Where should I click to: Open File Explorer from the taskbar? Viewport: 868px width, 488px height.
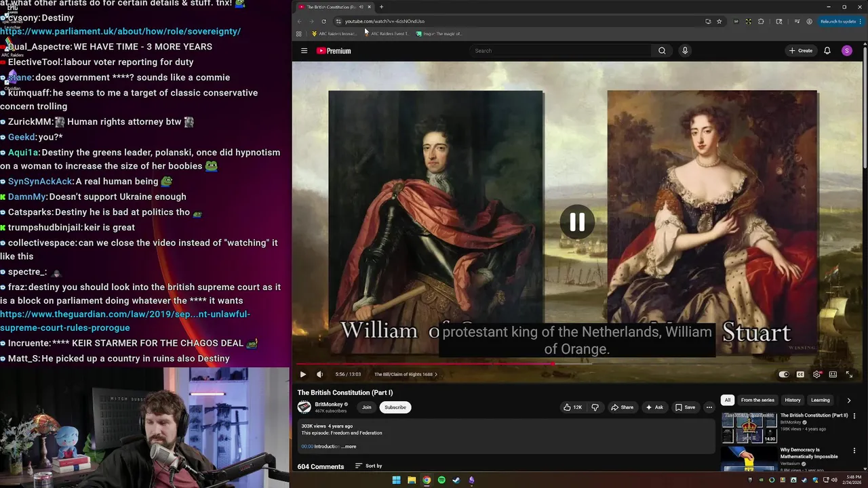412,480
